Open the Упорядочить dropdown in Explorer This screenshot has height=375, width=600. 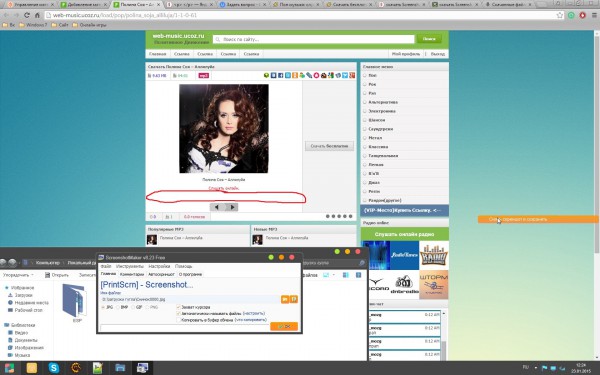point(18,275)
